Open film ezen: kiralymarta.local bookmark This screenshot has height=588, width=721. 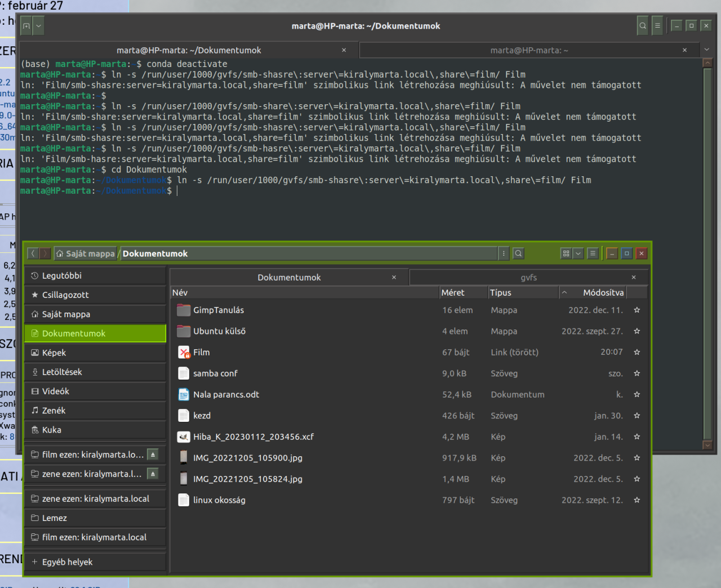95,537
